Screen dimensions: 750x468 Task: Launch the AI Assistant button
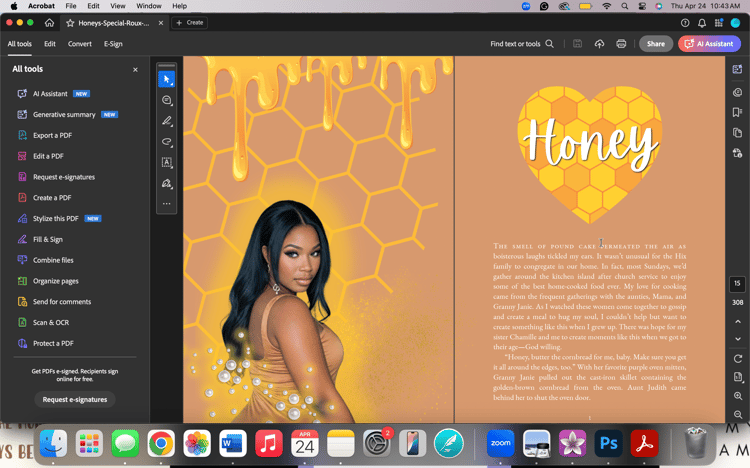[x=709, y=44]
